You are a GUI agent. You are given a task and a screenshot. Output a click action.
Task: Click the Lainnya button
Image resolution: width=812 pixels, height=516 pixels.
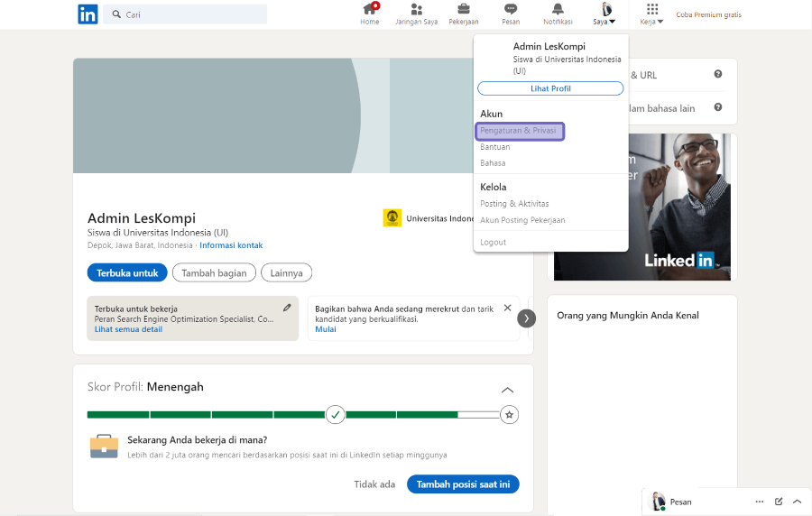[x=286, y=272]
